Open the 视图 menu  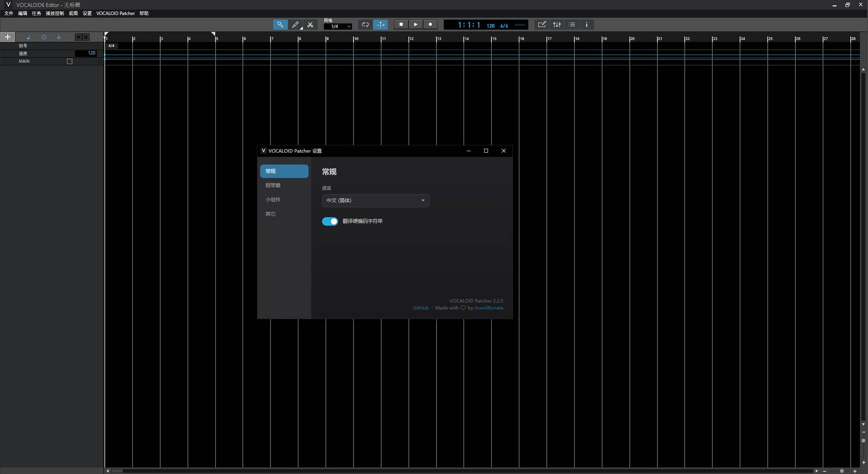click(73, 13)
